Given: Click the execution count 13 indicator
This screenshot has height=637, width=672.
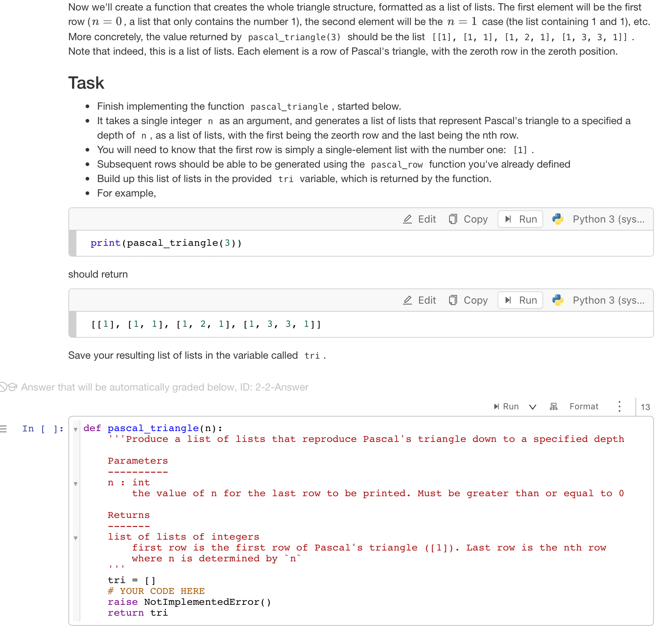Looking at the screenshot, I should click(x=645, y=407).
